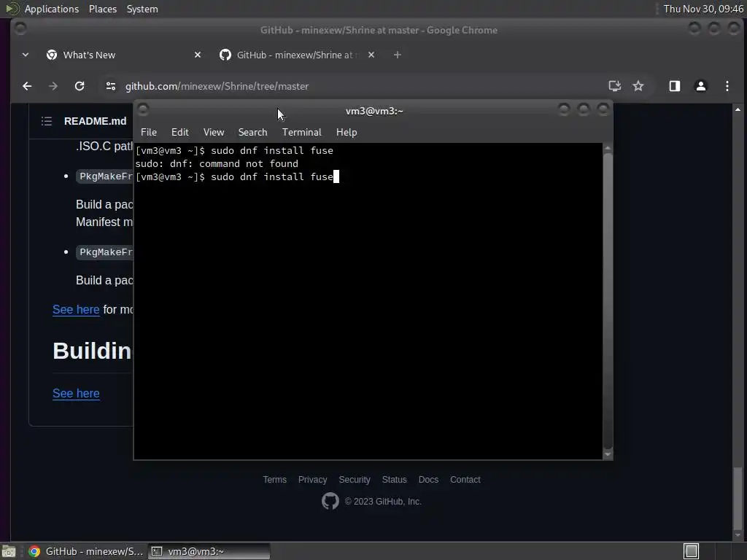
Task: Click Chrome's forward navigation arrow
Action: coord(53,86)
